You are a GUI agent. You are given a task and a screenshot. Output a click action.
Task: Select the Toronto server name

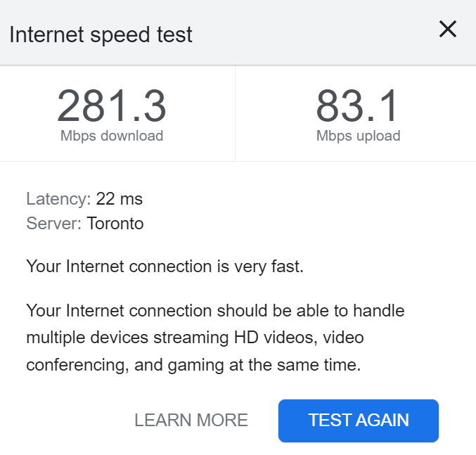pos(115,224)
